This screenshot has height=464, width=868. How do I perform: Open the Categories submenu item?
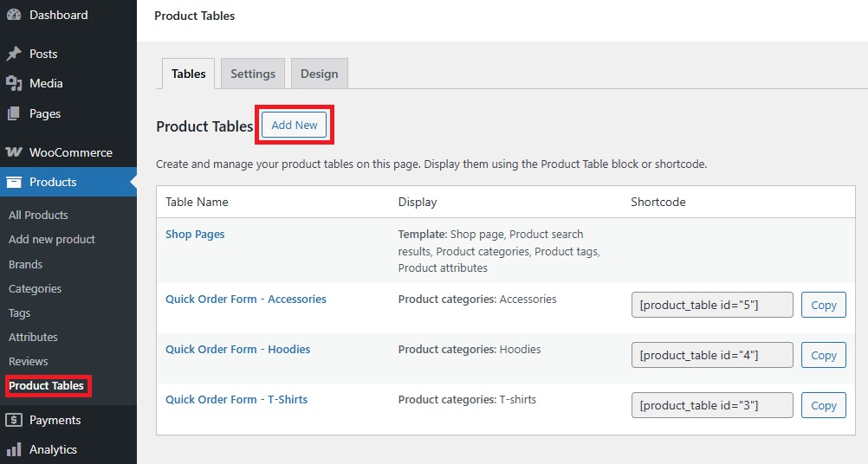[36, 288]
